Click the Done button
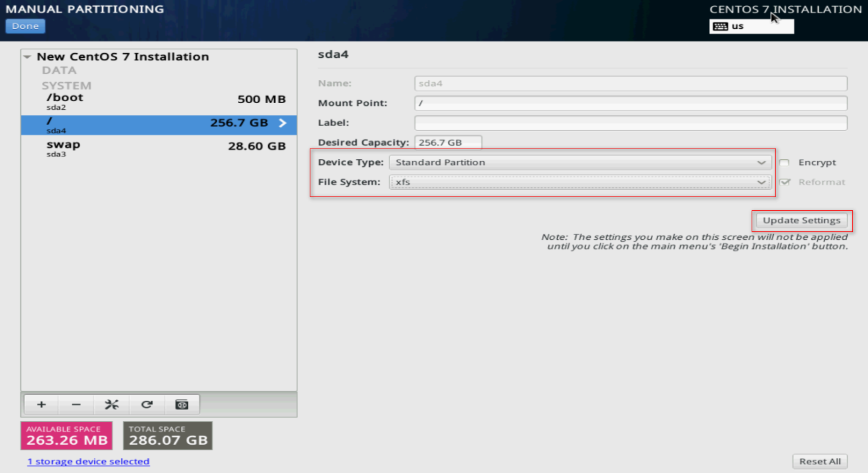 click(x=26, y=26)
